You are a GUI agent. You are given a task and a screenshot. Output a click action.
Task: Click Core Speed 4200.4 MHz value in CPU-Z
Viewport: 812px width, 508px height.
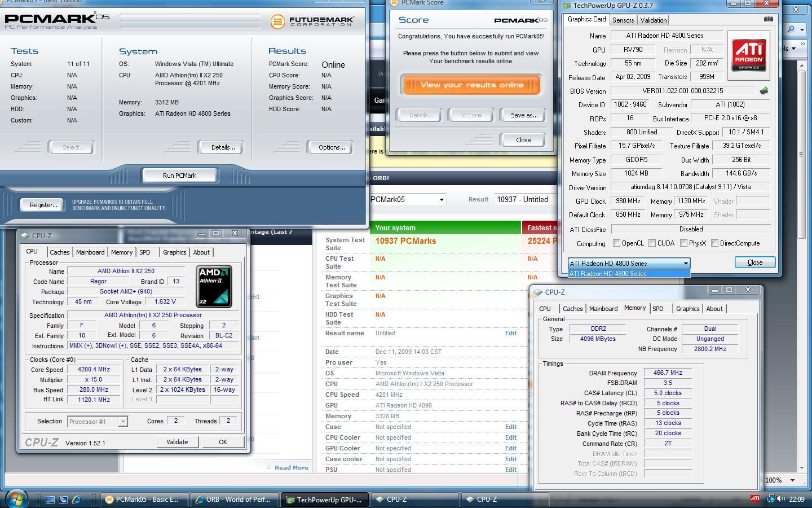tap(94, 370)
